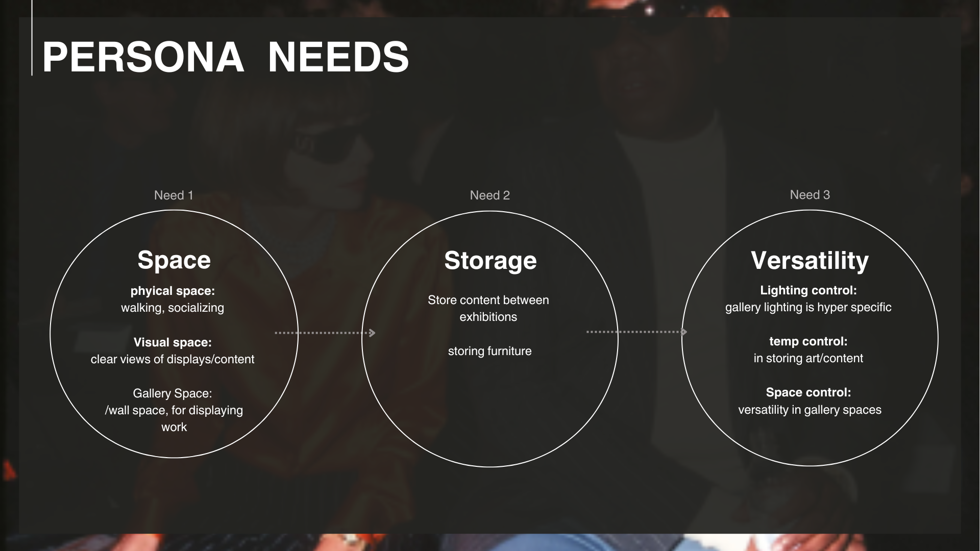Screen dimensions: 980x551
Task: Click 'walking, socializing' text line
Action: pyautogui.click(x=173, y=308)
